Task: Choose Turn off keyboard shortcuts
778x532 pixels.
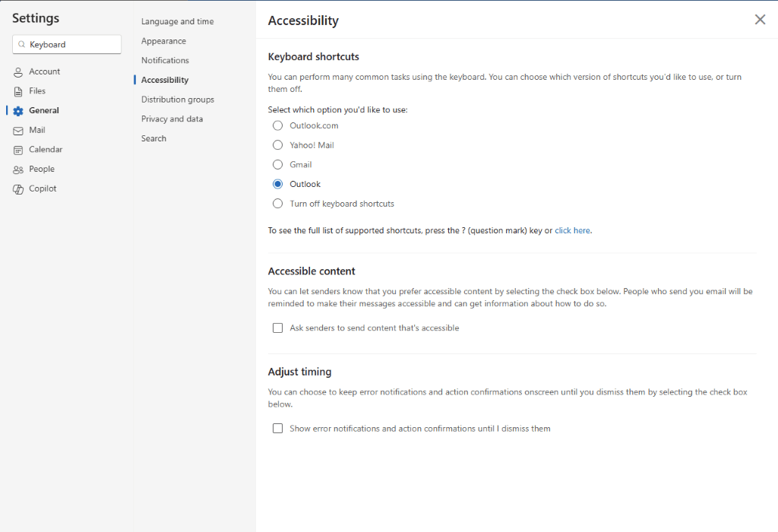Action: [x=277, y=204]
